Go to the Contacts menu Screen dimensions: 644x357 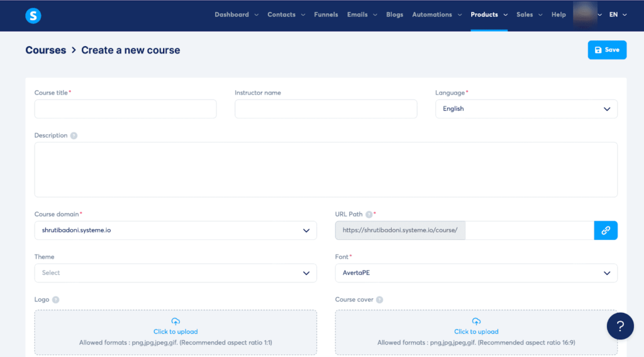coord(281,15)
